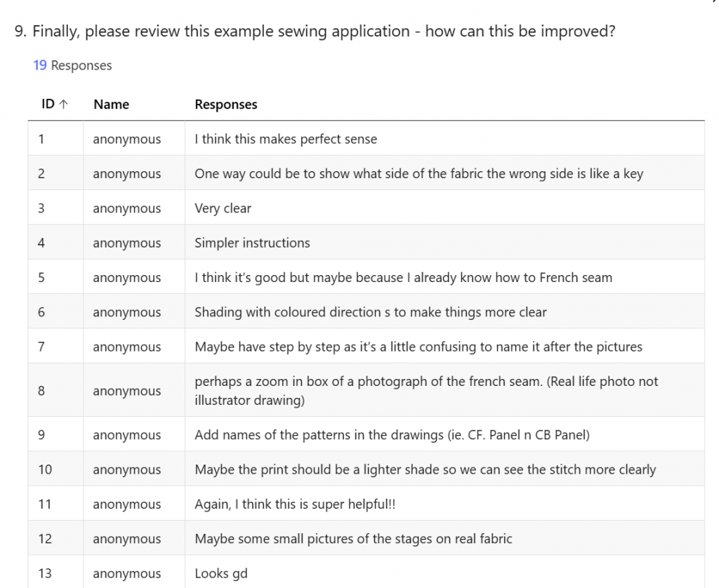Click the ID number 13 cell
Image resolution: width=719 pixels, height=588 pixels.
(45, 573)
